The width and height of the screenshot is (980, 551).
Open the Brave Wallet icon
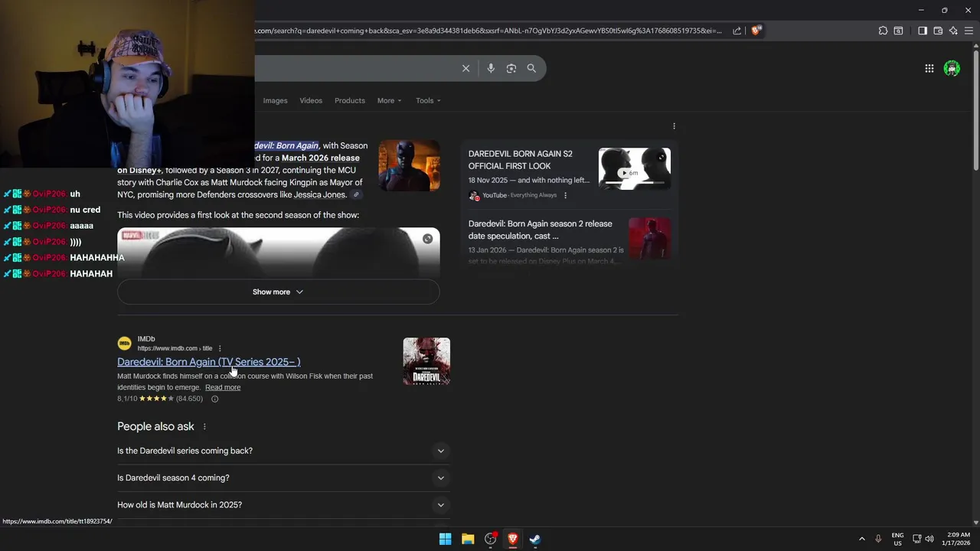(x=938, y=31)
